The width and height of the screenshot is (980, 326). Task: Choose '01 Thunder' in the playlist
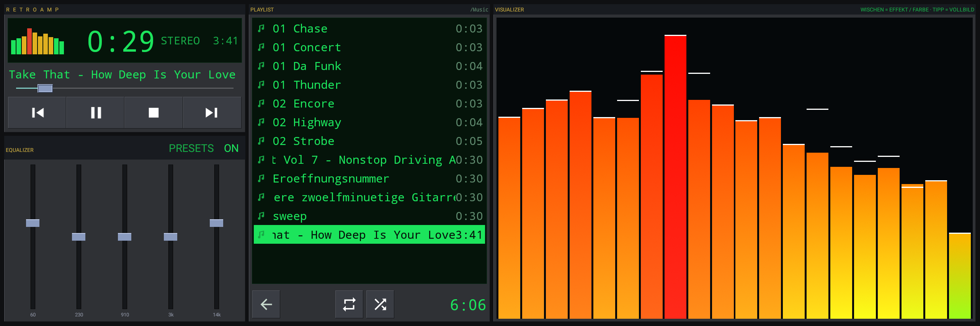(369, 85)
